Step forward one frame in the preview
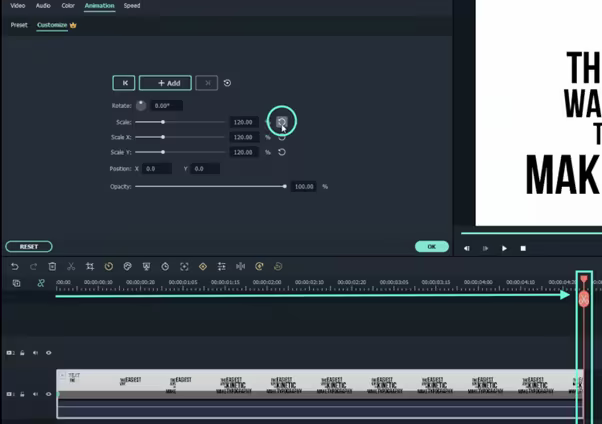Viewport: 602px width, 424px height. click(x=485, y=248)
